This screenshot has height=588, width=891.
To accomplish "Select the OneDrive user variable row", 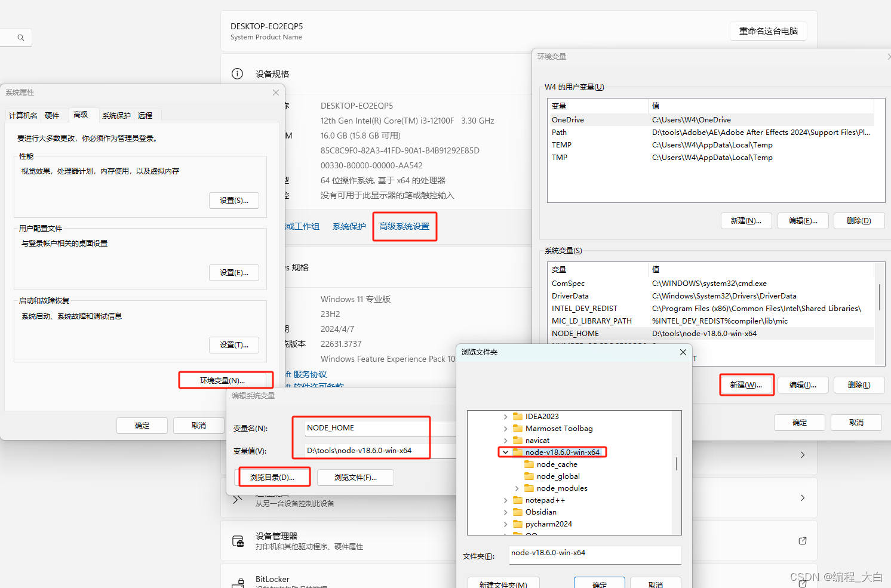I will [x=711, y=120].
